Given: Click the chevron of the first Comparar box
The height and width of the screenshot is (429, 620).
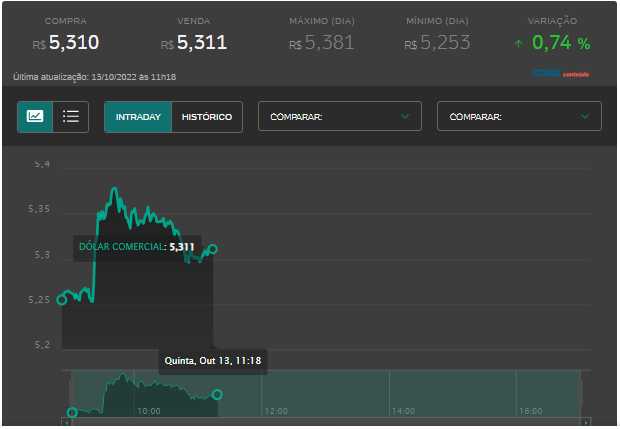Looking at the screenshot, I should point(405,117).
